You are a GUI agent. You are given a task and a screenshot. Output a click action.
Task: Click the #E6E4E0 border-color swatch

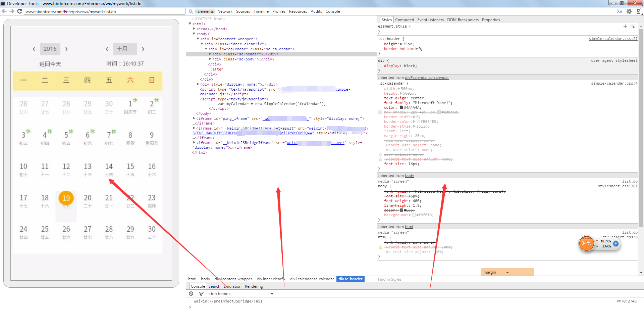point(418,122)
